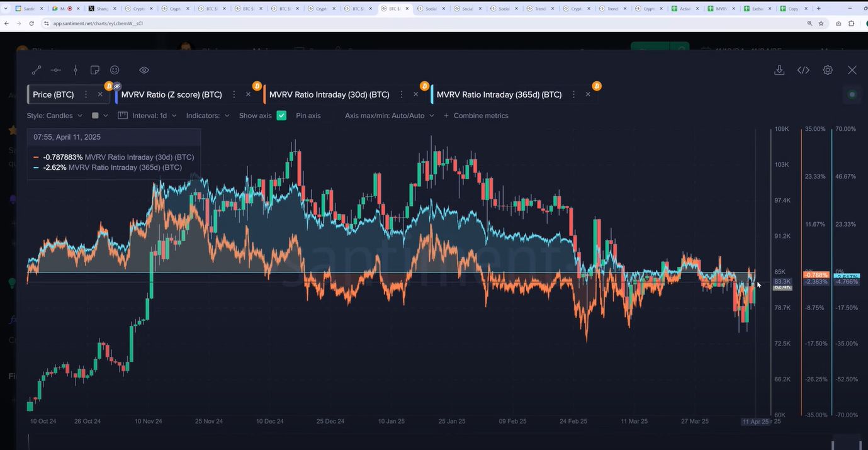Uncheck the Show axis checkbox

tap(281, 116)
